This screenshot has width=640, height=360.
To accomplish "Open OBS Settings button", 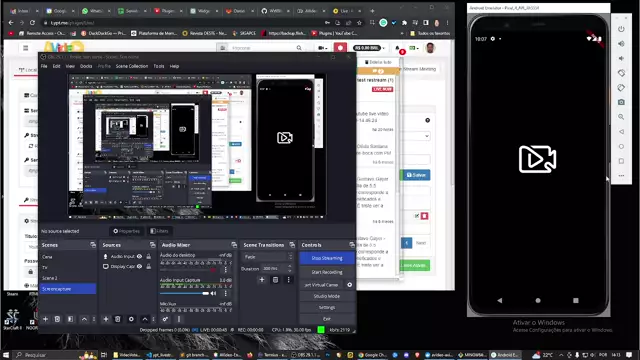I will click(327, 307).
